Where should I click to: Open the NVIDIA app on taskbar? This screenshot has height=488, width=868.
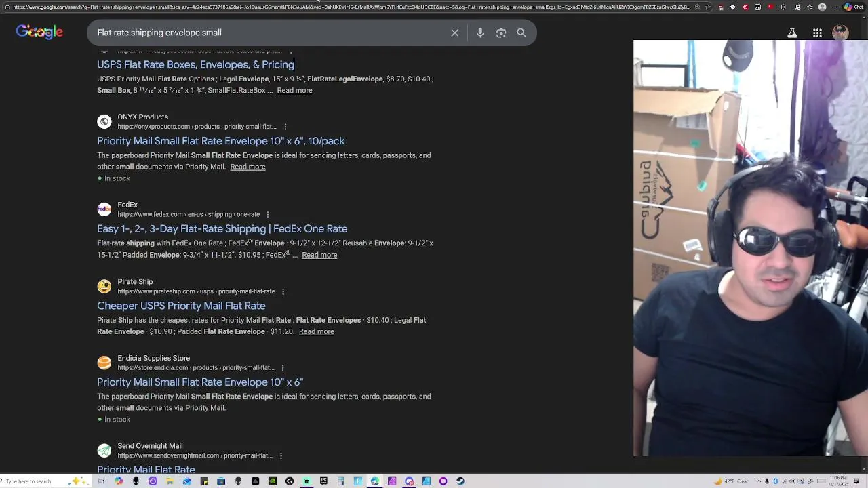tap(273, 481)
